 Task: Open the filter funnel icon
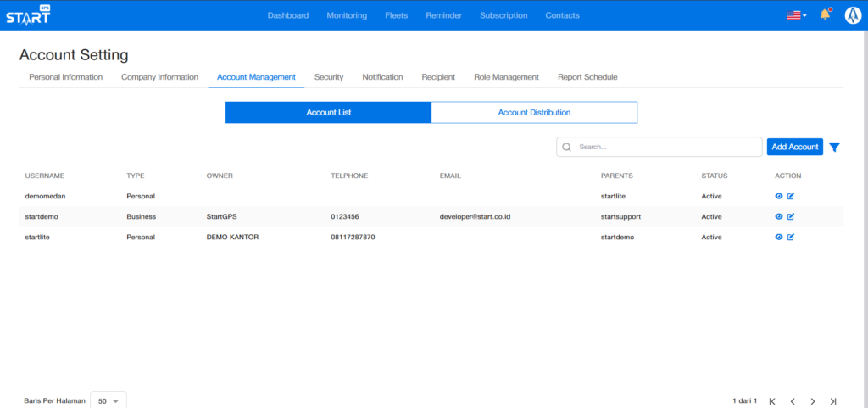[x=834, y=147]
